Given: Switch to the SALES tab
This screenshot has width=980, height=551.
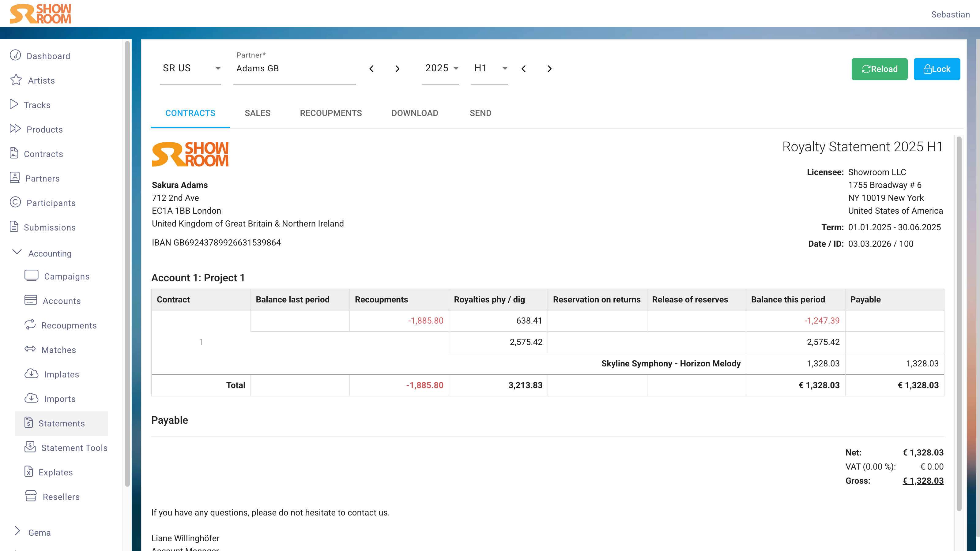Looking at the screenshot, I should point(258,113).
